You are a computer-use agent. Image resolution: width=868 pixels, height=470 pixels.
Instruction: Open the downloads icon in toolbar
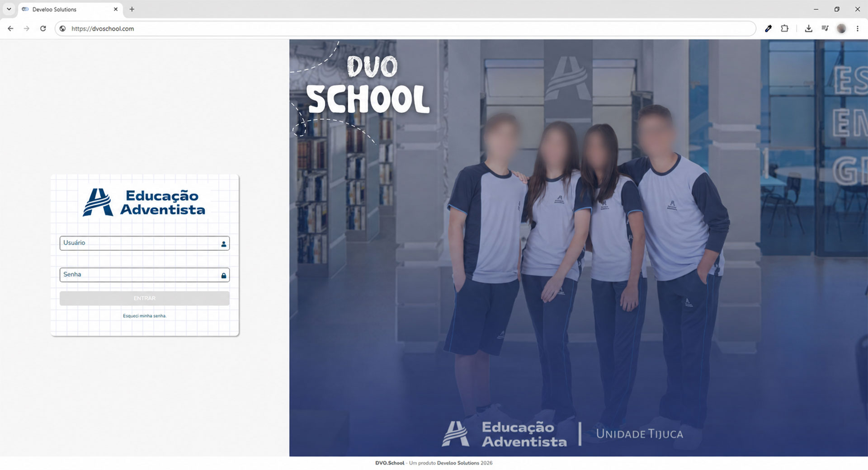click(808, 28)
